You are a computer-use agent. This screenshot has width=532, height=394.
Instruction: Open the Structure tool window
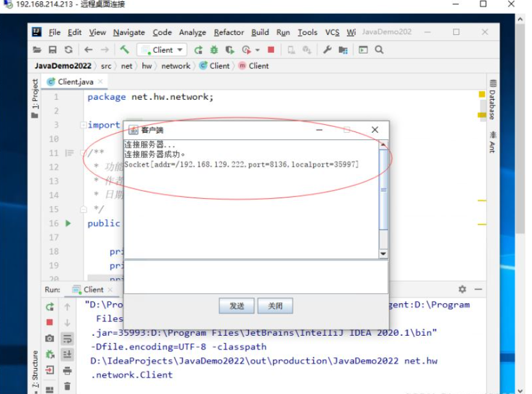pyautogui.click(x=35, y=371)
